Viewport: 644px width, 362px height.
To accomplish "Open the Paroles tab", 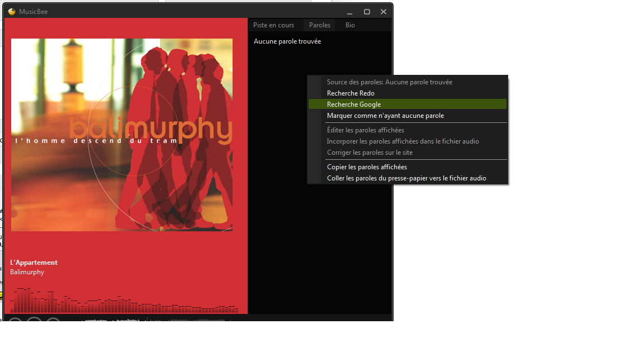I will tap(320, 25).
